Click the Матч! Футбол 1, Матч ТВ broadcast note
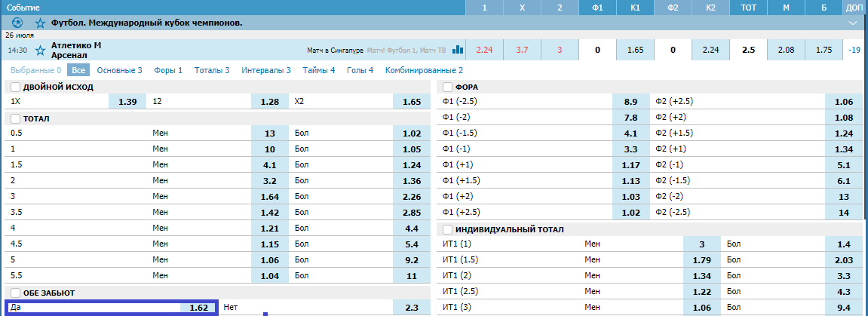Image resolution: width=868 pixels, height=316 pixels. click(406, 51)
